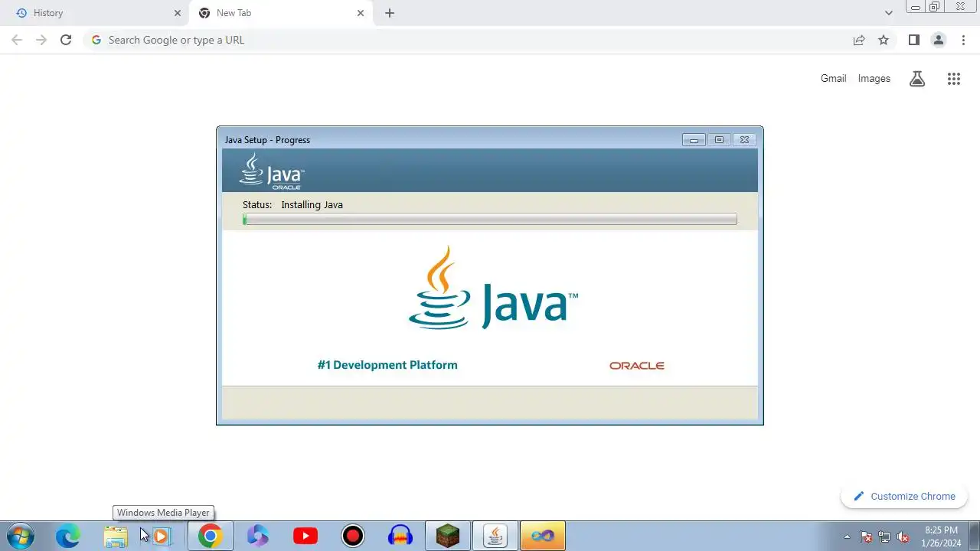Click the red ORACLE logo text
The image size is (980, 551).
637,366
